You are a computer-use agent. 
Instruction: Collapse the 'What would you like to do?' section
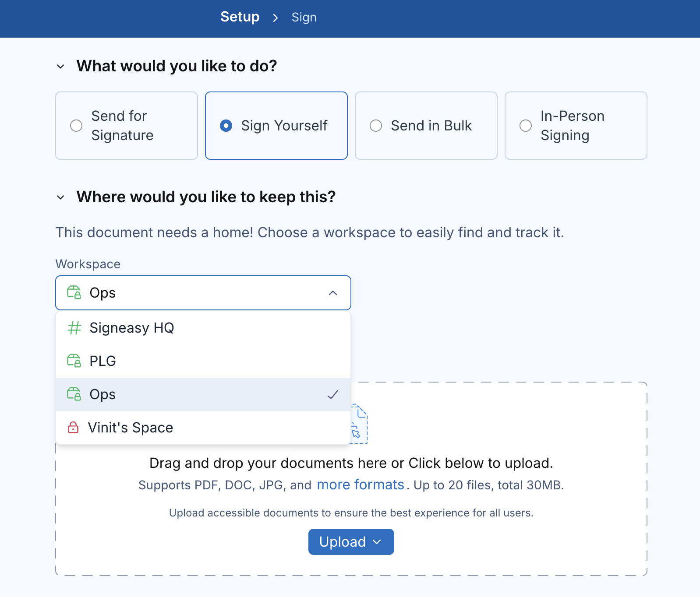61,67
